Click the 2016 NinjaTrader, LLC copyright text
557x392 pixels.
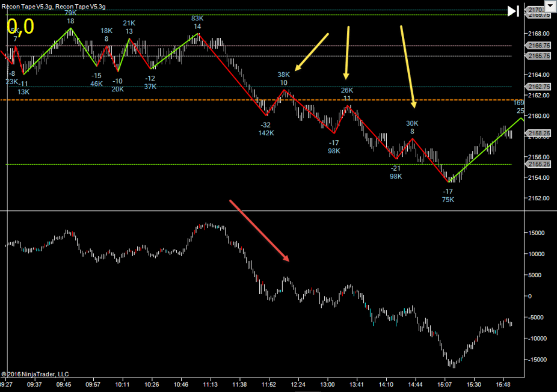(35, 374)
